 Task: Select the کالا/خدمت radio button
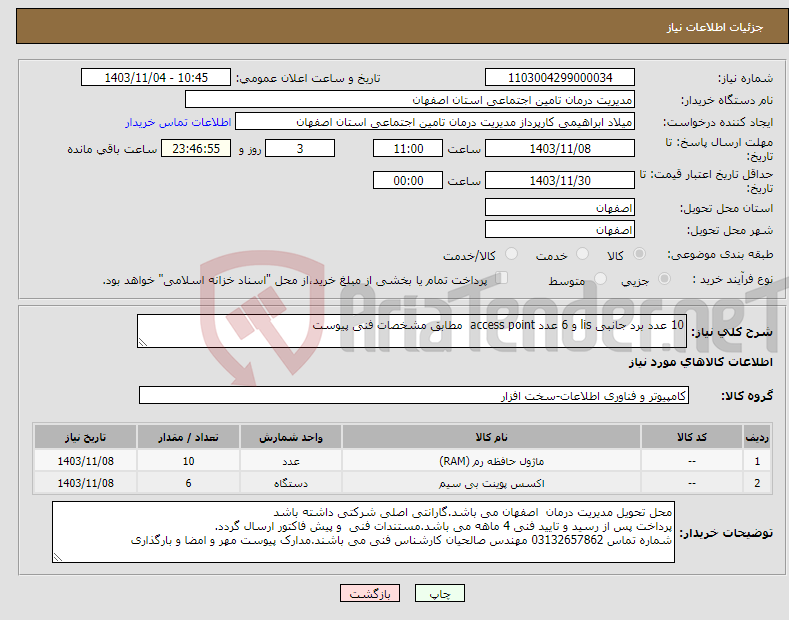pyautogui.click(x=511, y=254)
